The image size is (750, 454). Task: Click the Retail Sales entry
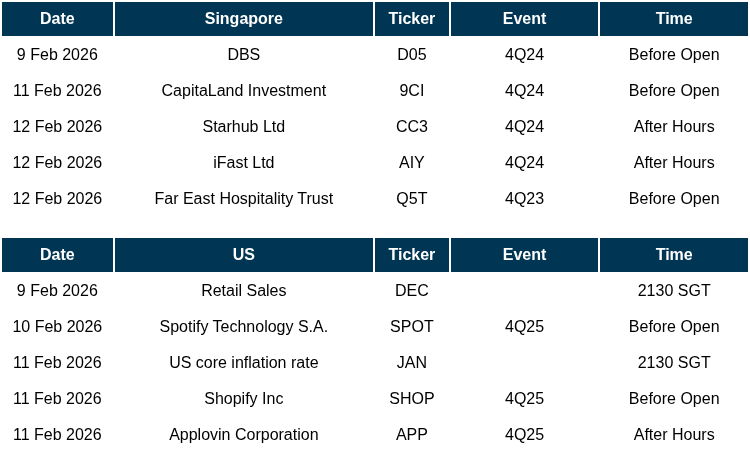pyautogui.click(x=243, y=291)
